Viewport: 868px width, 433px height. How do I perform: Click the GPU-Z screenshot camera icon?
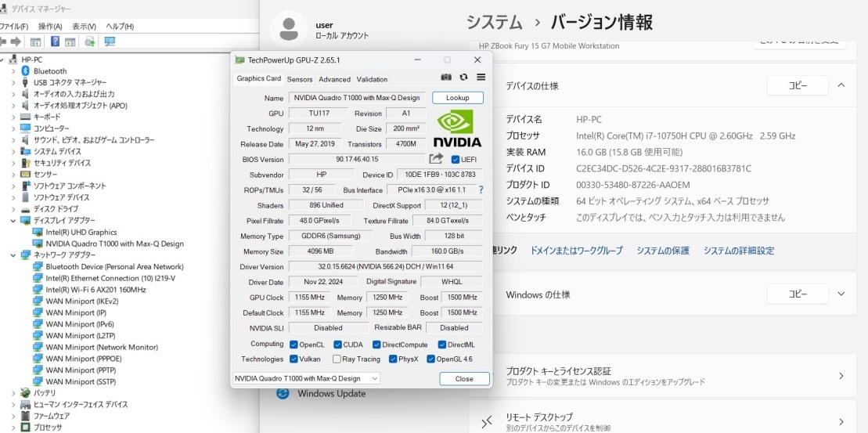click(446, 77)
